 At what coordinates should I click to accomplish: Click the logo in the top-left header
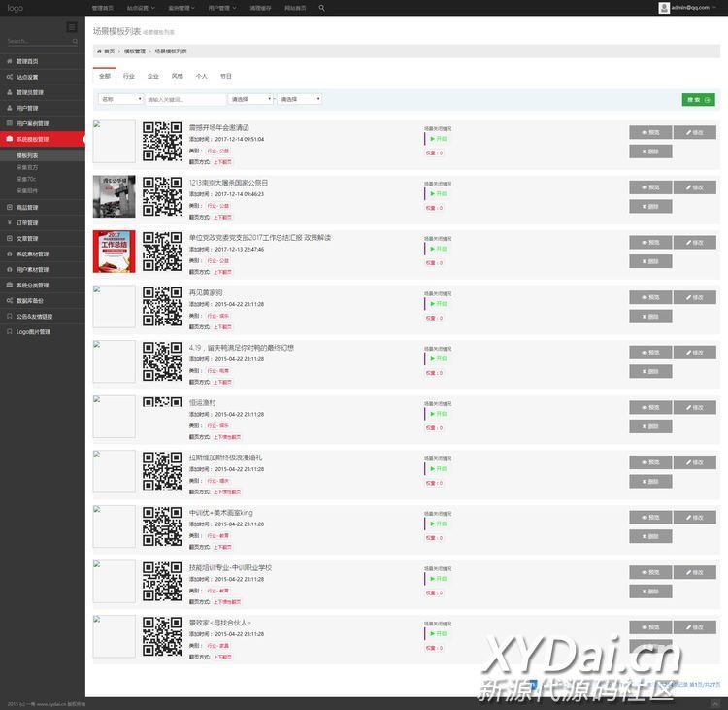15,8
